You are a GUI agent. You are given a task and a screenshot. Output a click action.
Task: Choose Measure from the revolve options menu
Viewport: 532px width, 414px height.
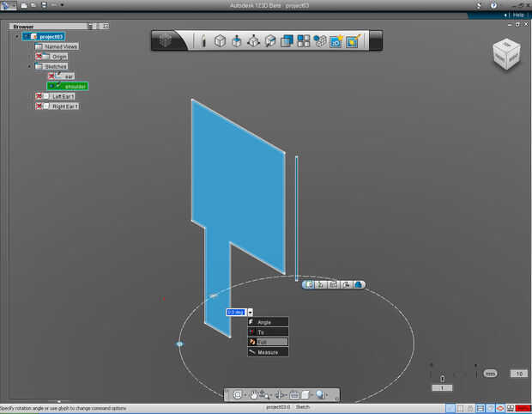pyautogui.click(x=268, y=352)
